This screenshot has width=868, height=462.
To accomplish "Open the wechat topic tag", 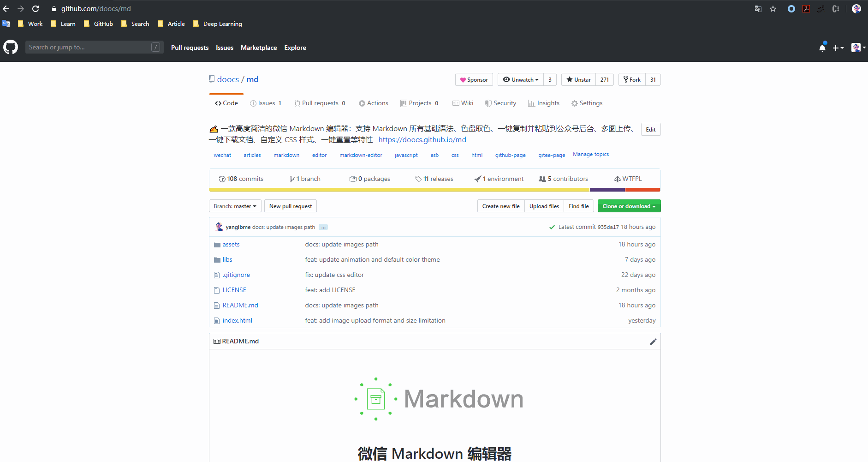I will 222,155.
